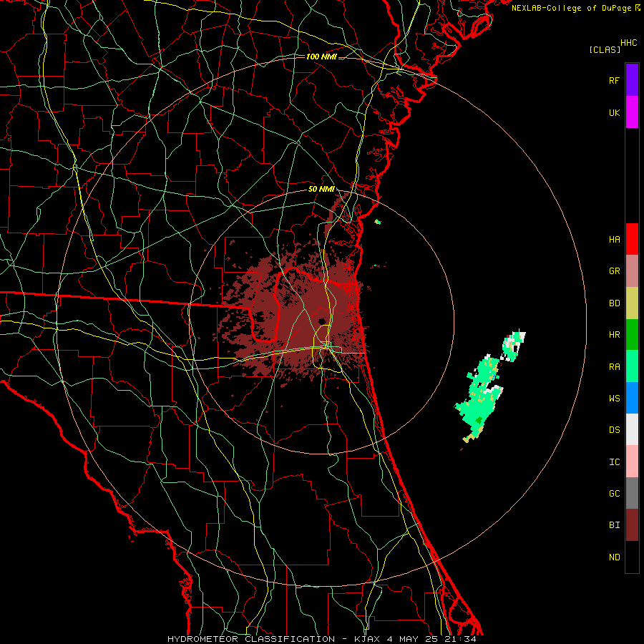Click the 'HR' legend label
This screenshot has width=644, height=644.
click(614, 335)
